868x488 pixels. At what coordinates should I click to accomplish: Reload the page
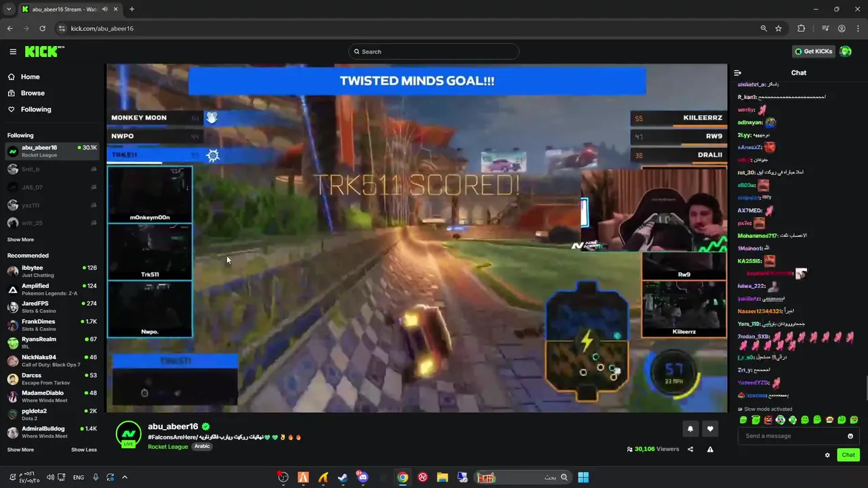(42, 28)
